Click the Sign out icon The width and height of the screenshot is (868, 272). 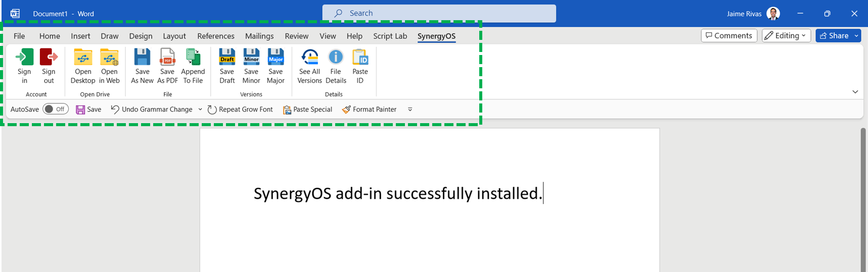click(49, 57)
